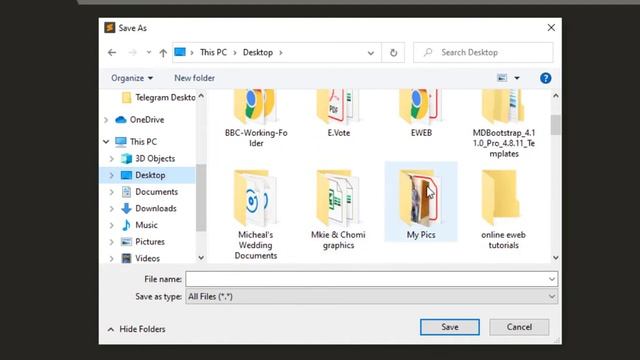Select the online eweb tutorials folder
The height and width of the screenshot is (360, 640).
click(504, 209)
